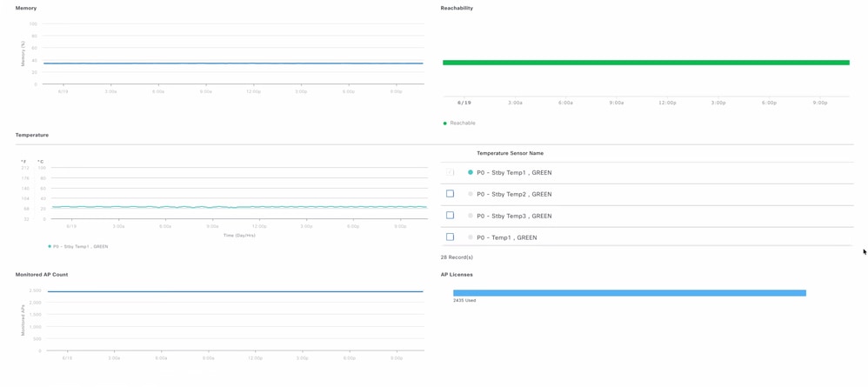Click 'P0 - Stby Temp2 , GREEN' row text
The image size is (868, 387).
(x=514, y=194)
